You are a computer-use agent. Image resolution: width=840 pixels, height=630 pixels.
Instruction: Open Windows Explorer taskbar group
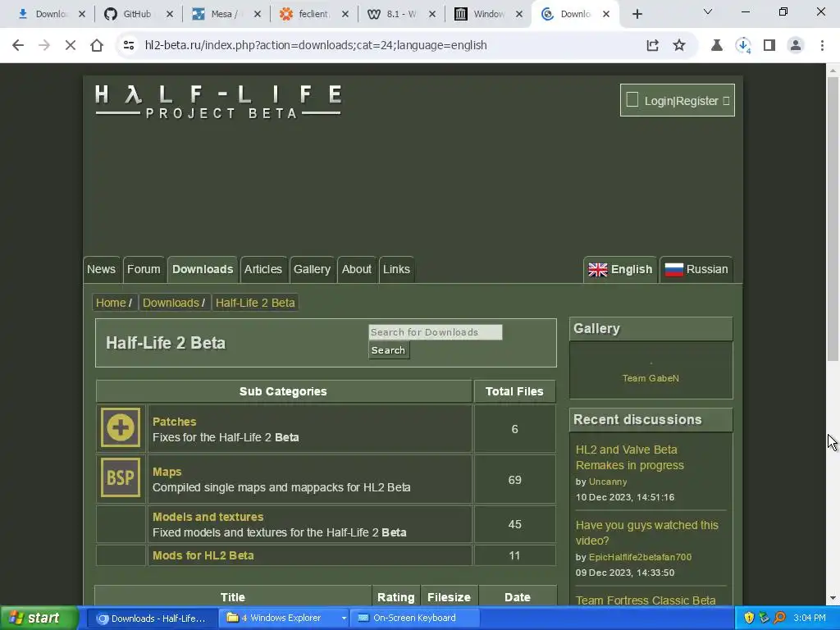click(x=284, y=619)
